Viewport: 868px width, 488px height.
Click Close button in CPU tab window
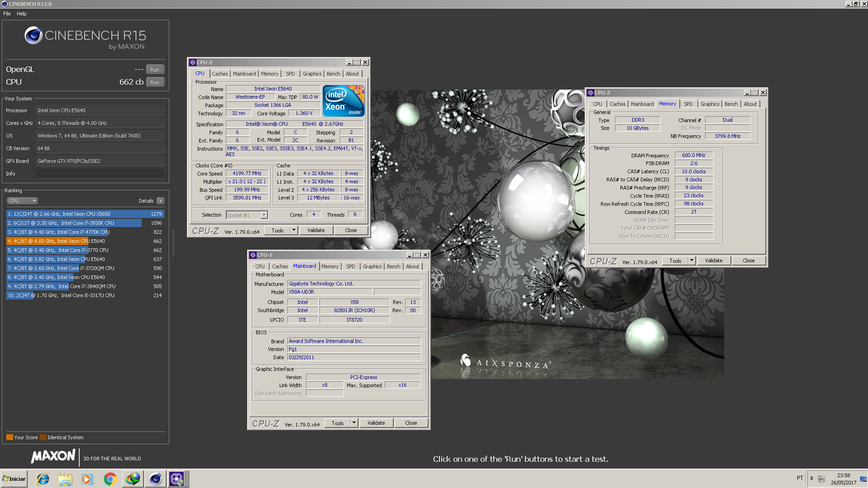point(351,230)
